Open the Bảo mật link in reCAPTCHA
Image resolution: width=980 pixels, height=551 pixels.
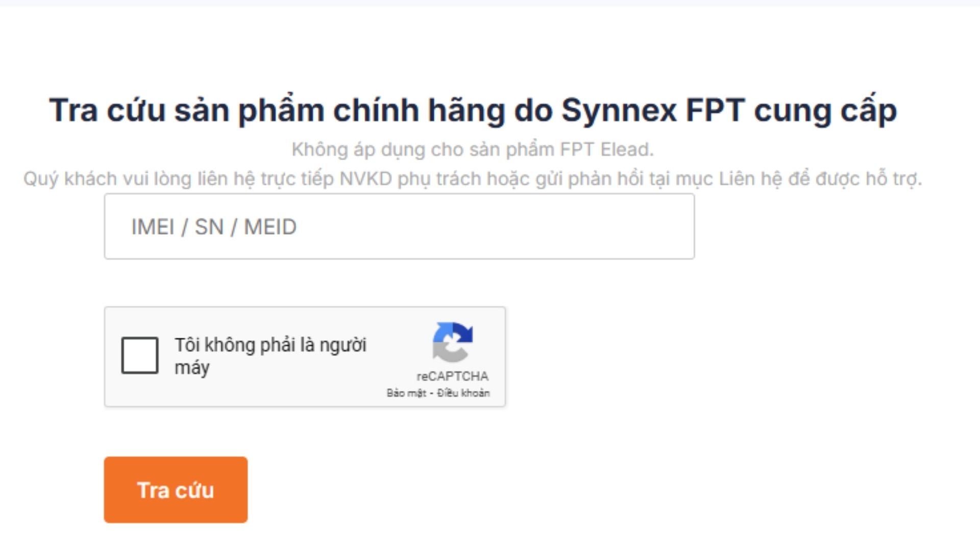406,393
